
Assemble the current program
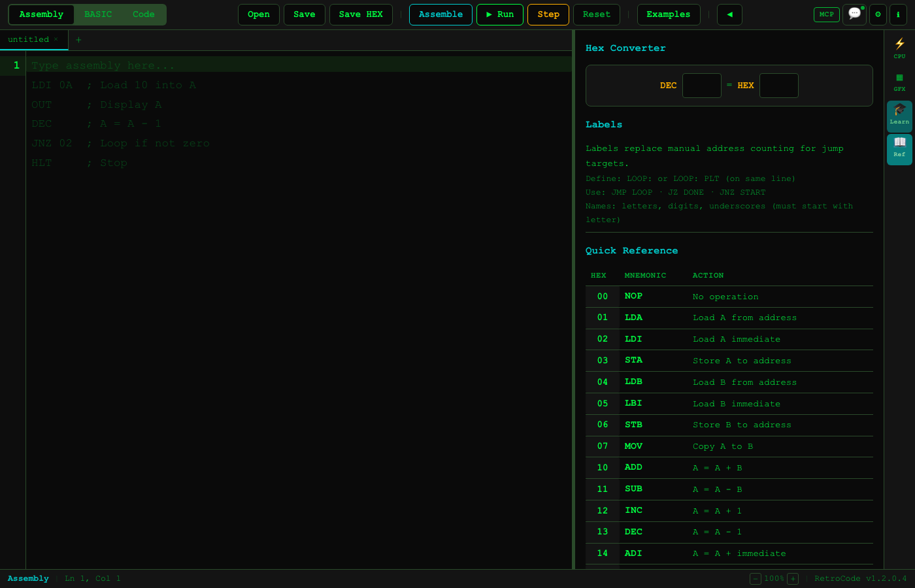tap(441, 14)
